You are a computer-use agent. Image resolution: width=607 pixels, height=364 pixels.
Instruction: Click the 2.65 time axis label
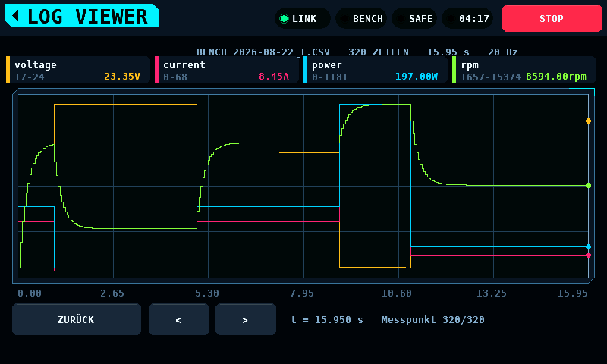tap(112, 293)
